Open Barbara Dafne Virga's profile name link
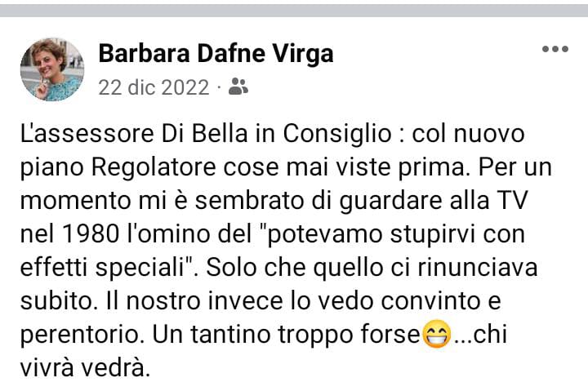This screenshot has height=391, width=588. pos(216,53)
